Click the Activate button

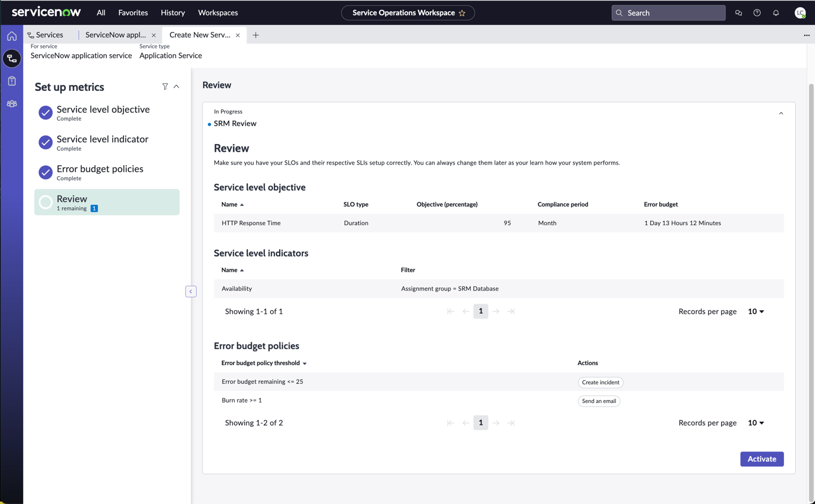762,459
